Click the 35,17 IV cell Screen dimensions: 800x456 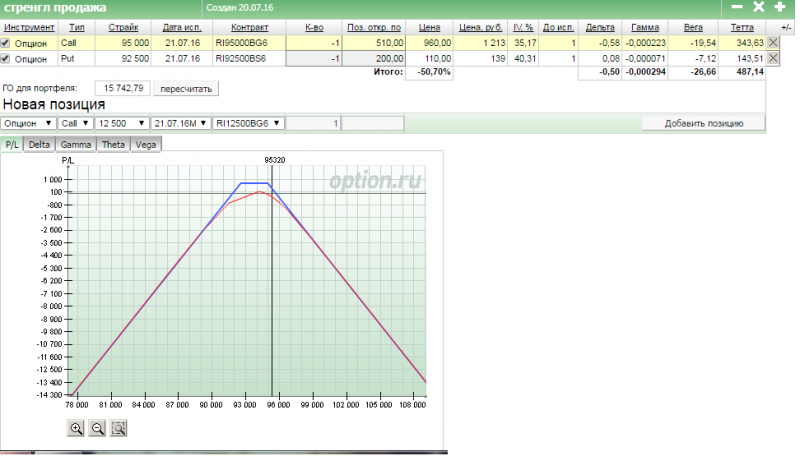(524, 43)
